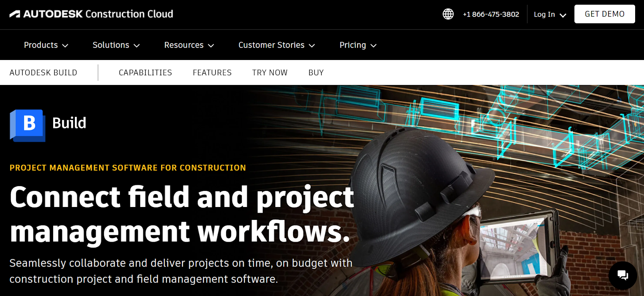Go to the CAPABILITIES section tab
Screen dimensions: 644x296
click(145, 72)
